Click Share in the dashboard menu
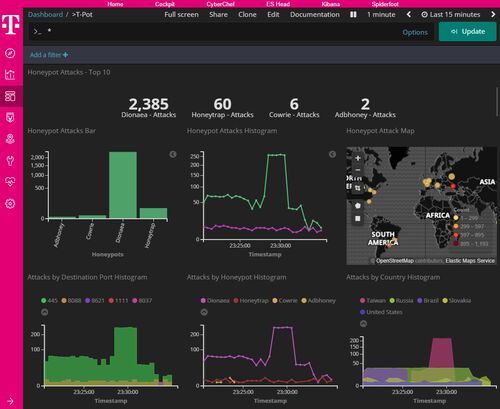 [x=219, y=15]
